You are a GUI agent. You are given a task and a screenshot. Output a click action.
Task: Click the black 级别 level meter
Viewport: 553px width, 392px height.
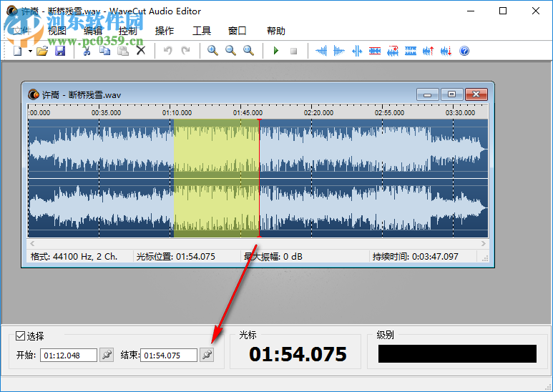(457, 353)
